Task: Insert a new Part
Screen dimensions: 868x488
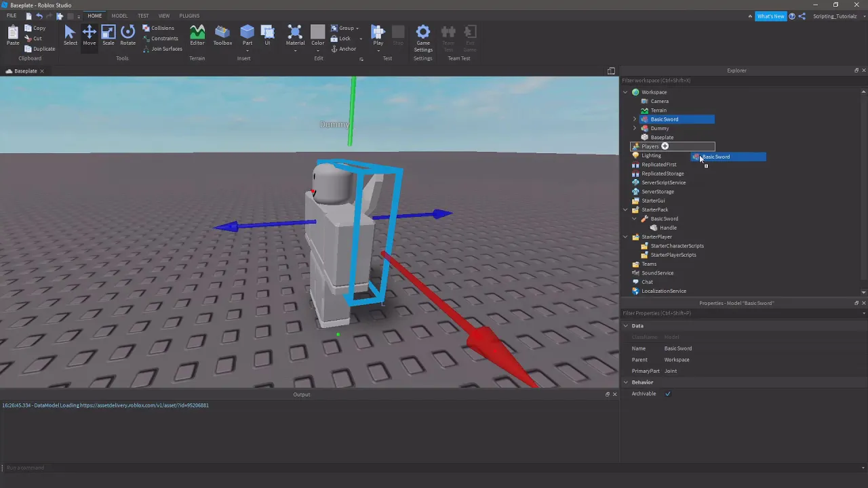Action: (247, 35)
